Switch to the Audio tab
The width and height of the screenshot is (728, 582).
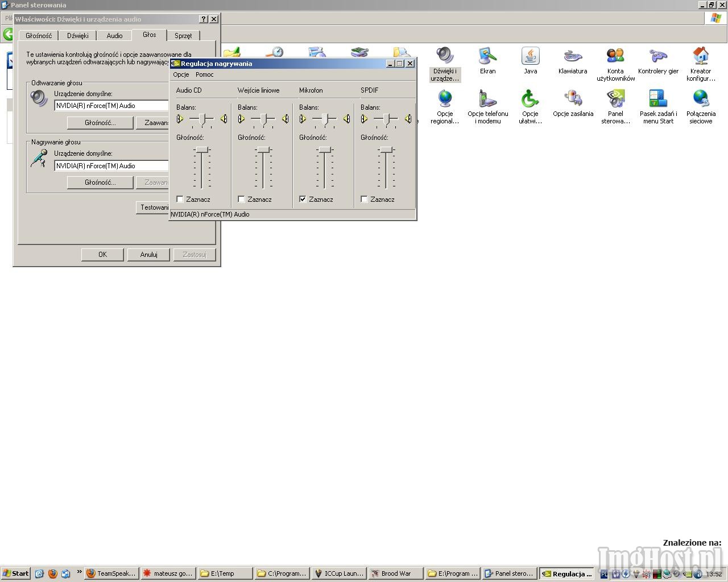click(x=114, y=35)
